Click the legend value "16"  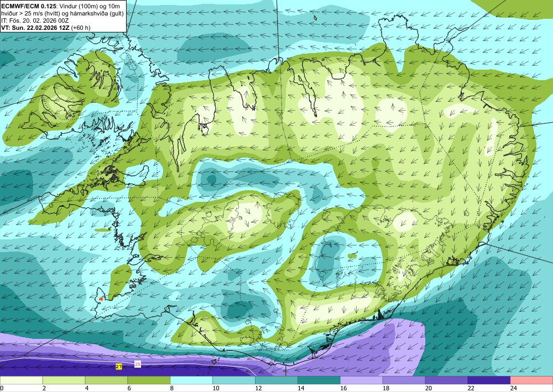(x=343, y=388)
